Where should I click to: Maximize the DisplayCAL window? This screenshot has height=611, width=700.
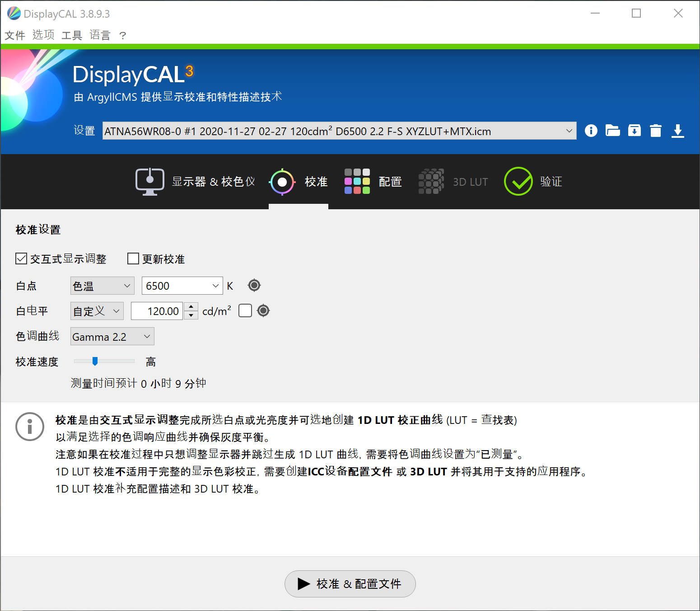click(636, 13)
